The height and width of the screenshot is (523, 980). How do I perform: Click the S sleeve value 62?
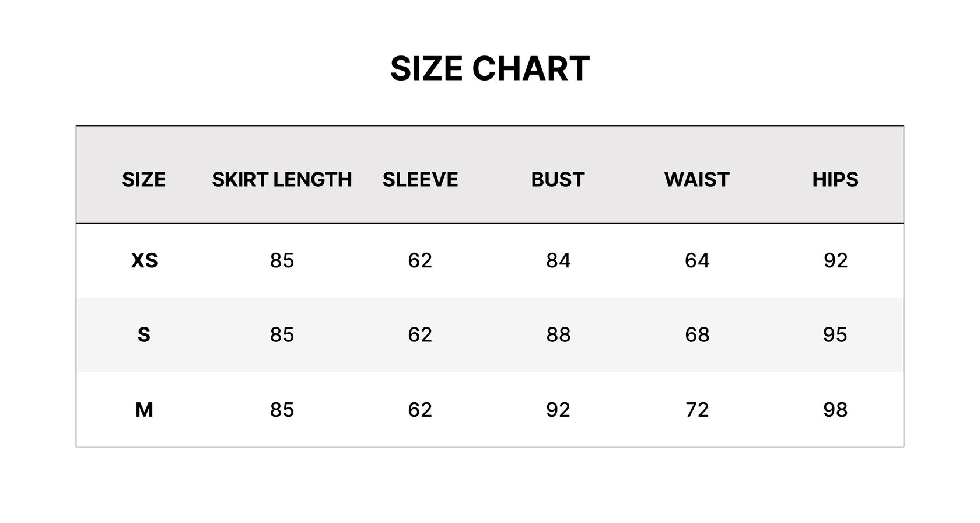[420, 335]
